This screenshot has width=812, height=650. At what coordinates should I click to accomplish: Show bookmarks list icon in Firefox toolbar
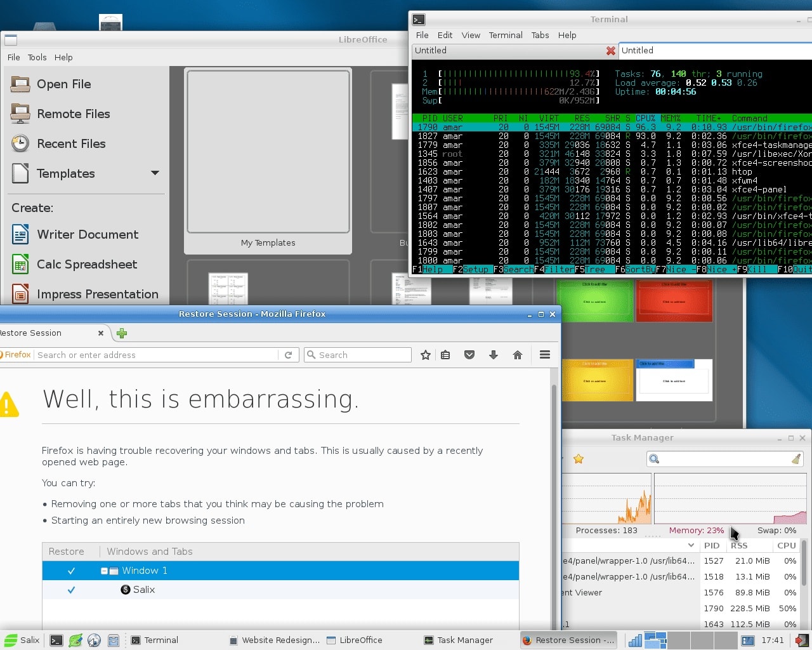pyautogui.click(x=445, y=355)
